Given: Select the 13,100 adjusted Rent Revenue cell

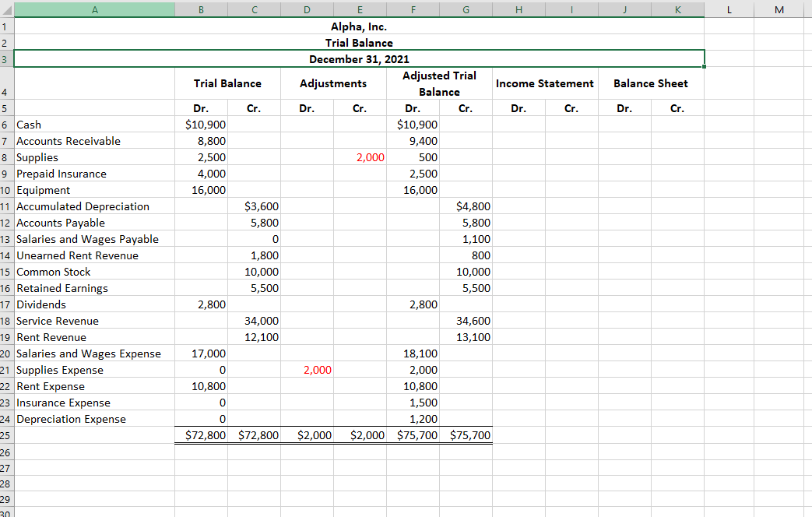Looking at the screenshot, I should tap(466, 337).
